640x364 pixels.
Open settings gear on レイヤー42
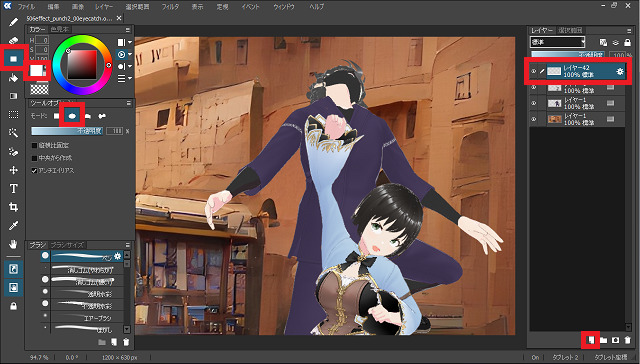[620, 71]
